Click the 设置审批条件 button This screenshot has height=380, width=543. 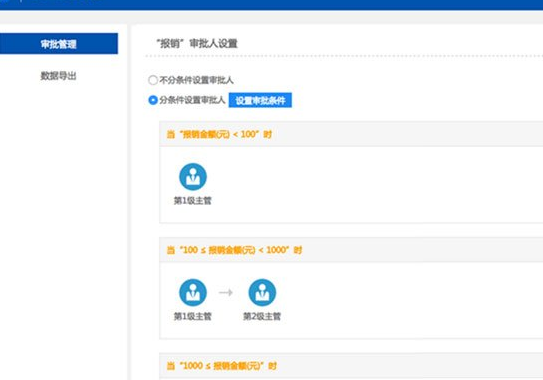pyautogui.click(x=260, y=100)
